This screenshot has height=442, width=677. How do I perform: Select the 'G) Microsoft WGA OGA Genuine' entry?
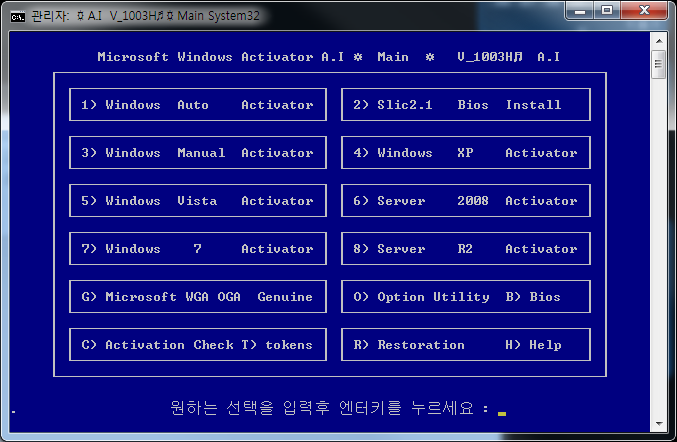[198, 296]
